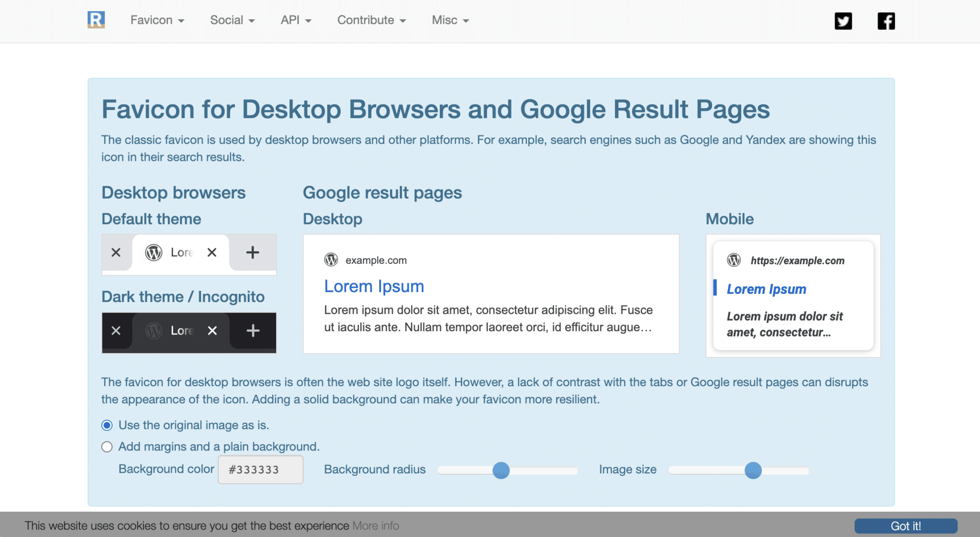Open the Contribute menu
The image size is (980, 537).
point(371,20)
